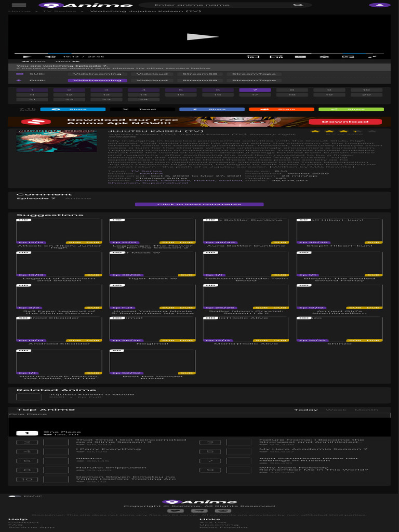Switch comments to Anime tab
Screen dimensions: 399x532
(78, 198)
